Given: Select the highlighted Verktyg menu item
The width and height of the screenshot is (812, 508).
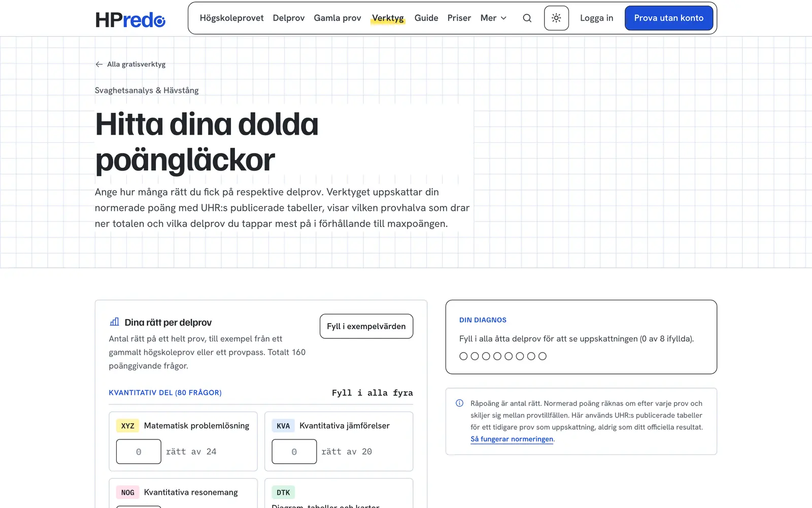Looking at the screenshot, I should pos(388,18).
